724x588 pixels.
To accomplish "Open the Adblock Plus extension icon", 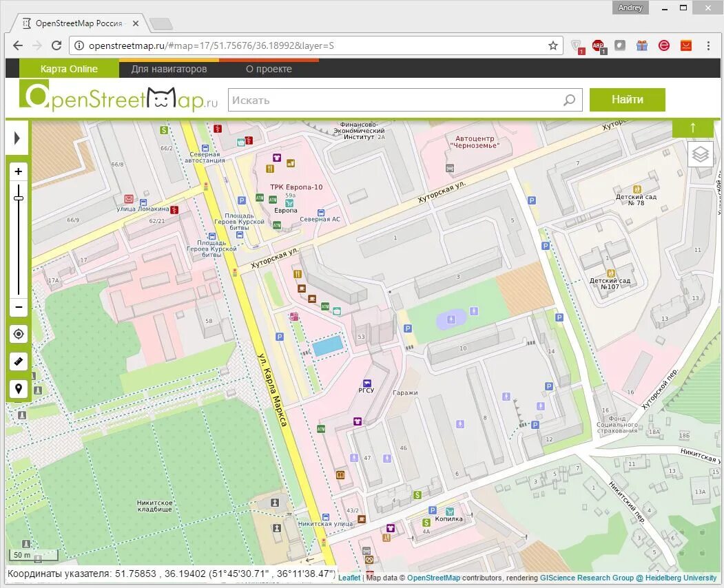I will (x=599, y=45).
